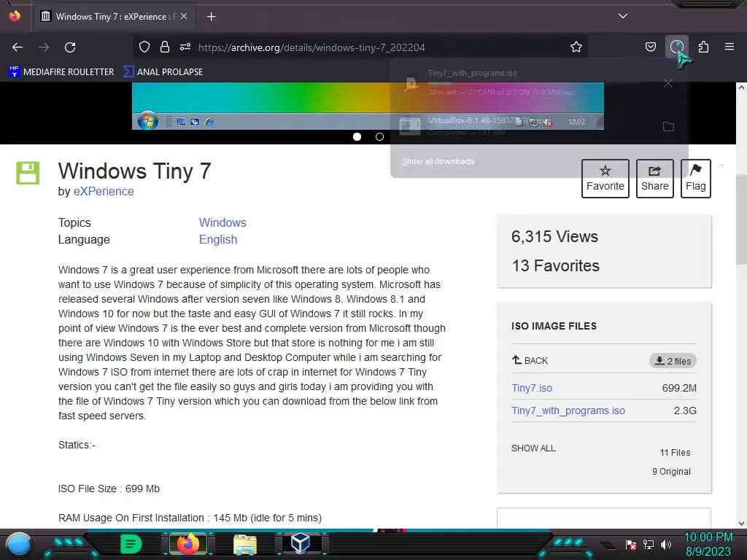Reload the current page
This screenshot has width=747, height=560.
tap(70, 47)
